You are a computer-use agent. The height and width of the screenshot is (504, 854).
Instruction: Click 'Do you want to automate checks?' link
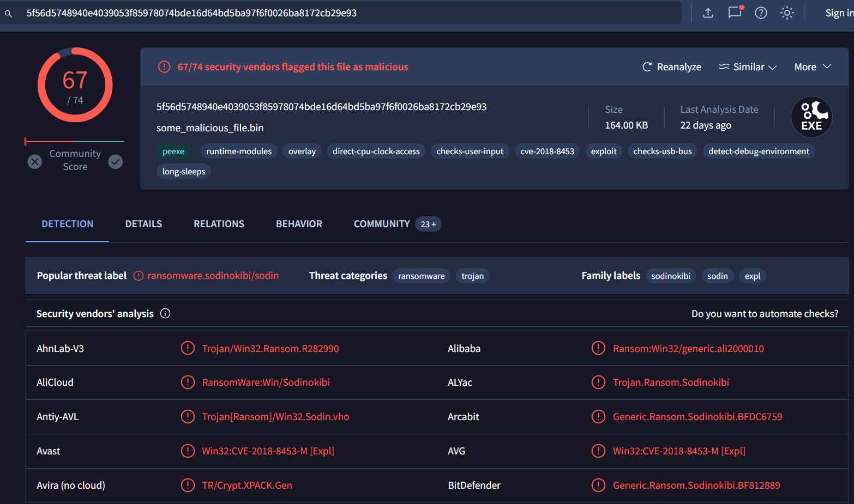[765, 314]
